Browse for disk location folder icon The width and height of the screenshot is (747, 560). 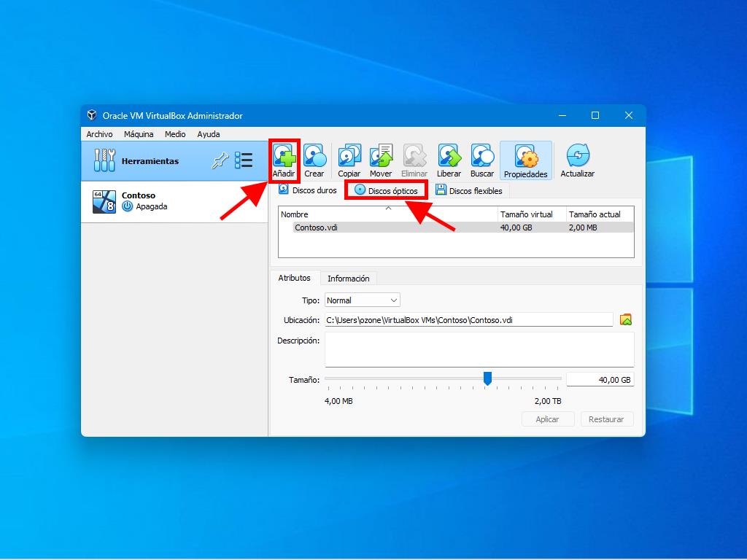coord(625,319)
